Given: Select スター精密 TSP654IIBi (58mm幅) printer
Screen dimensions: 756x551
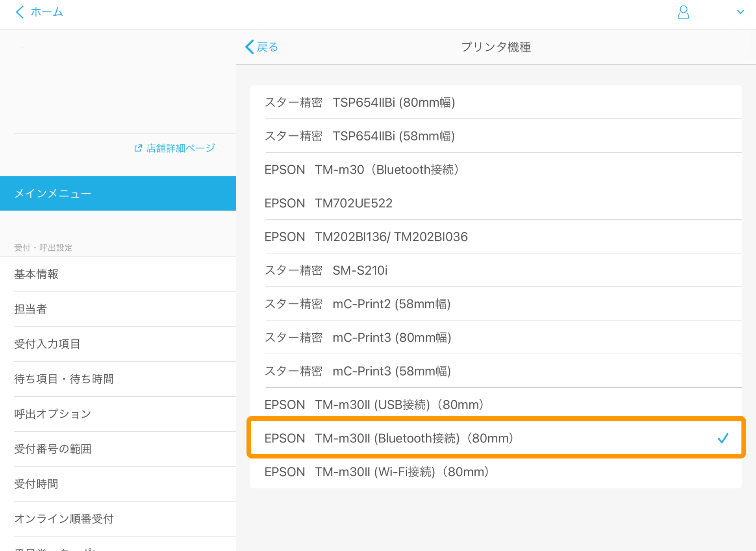Looking at the screenshot, I should 496,136.
